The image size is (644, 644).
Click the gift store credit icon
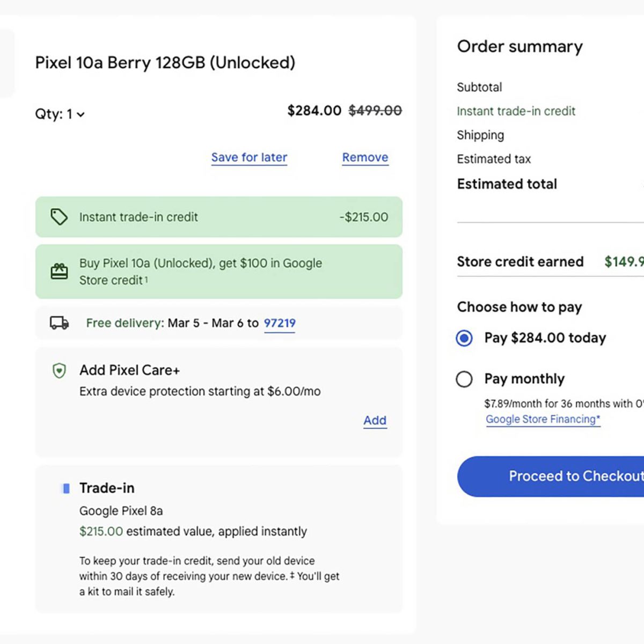tap(59, 272)
